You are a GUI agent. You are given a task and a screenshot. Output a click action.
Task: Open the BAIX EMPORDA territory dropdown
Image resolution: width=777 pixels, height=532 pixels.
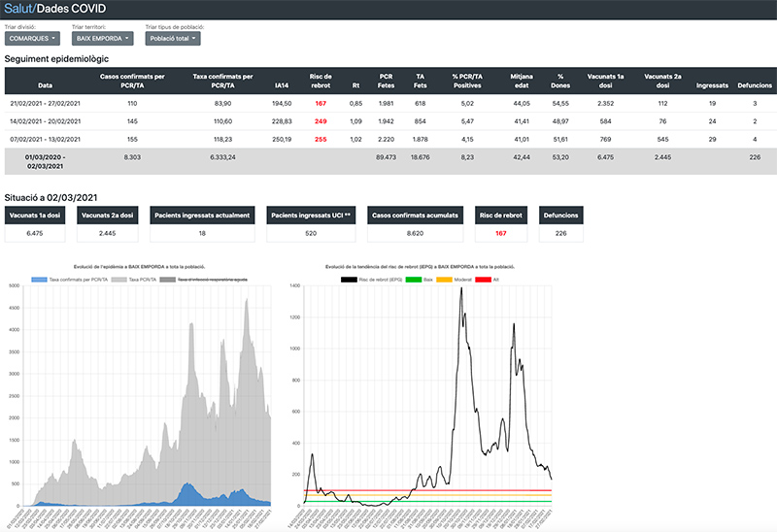[x=103, y=38]
